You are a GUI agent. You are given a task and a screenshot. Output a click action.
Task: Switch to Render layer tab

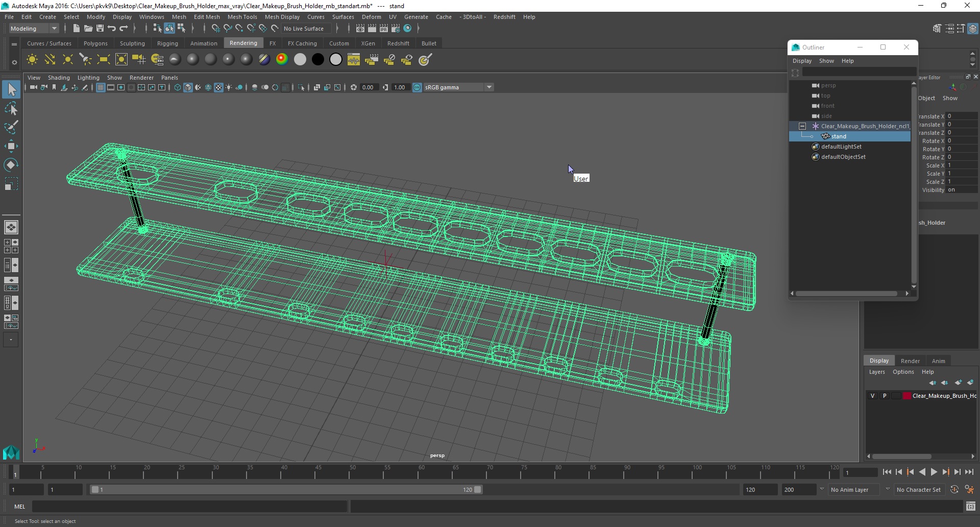click(910, 361)
